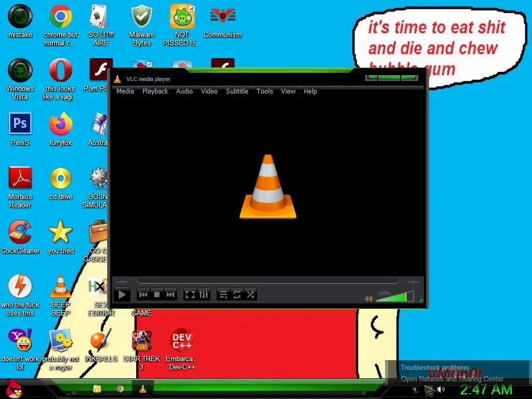Viewport: 532px width, 399px height.
Task: Skip to previous media track
Action: (143, 295)
